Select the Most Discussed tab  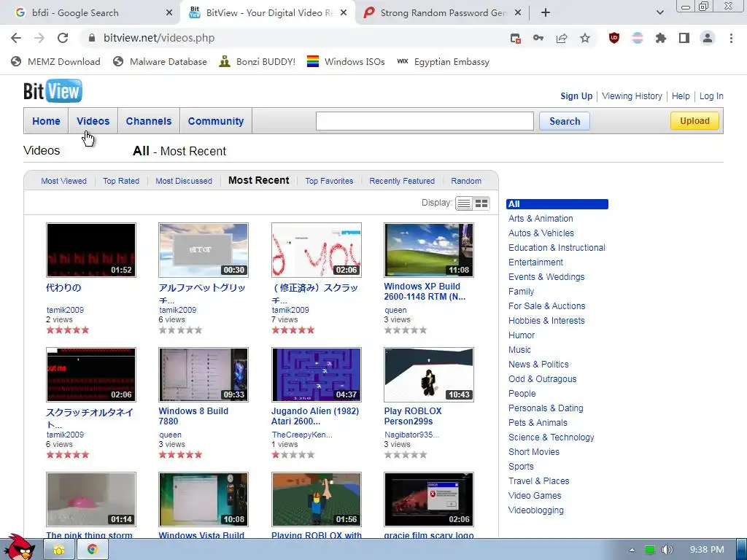pos(184,181)
